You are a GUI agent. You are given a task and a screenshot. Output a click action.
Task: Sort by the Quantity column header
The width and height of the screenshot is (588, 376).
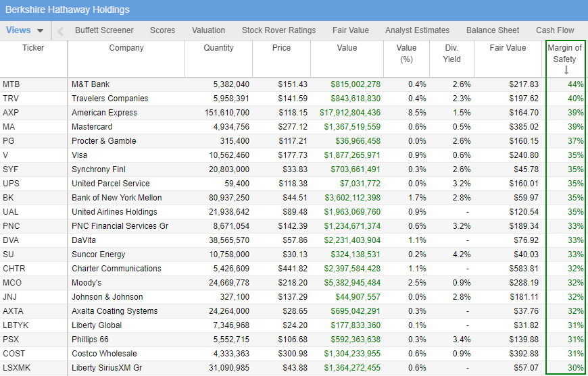218,48
